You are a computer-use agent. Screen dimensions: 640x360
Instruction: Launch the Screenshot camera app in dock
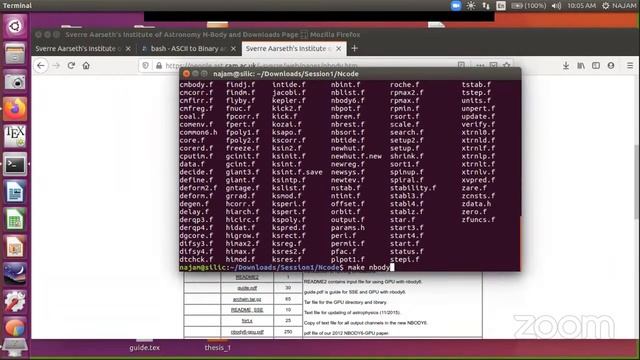click(x=15, y=81)
